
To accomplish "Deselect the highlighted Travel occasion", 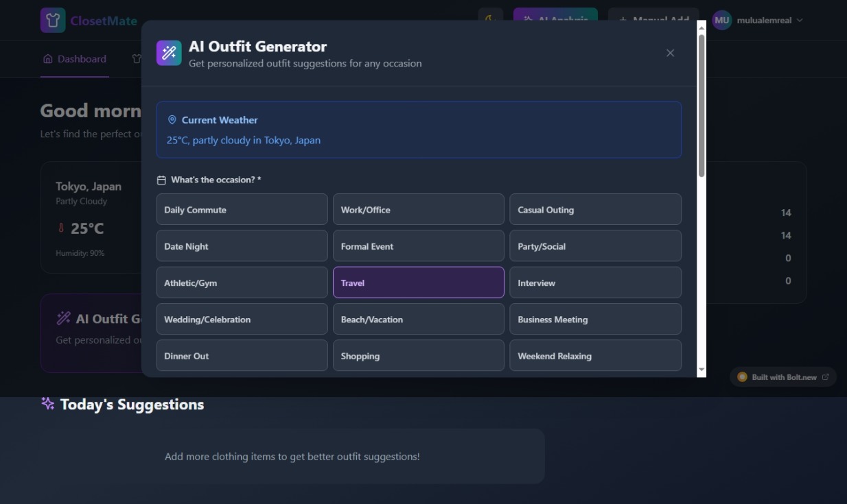I will 419,283.
